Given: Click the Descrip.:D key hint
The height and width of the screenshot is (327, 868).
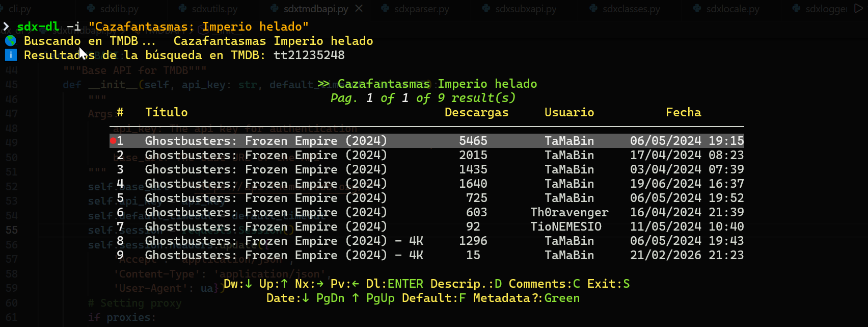Looking at the screenshot, I should point(466,284).
